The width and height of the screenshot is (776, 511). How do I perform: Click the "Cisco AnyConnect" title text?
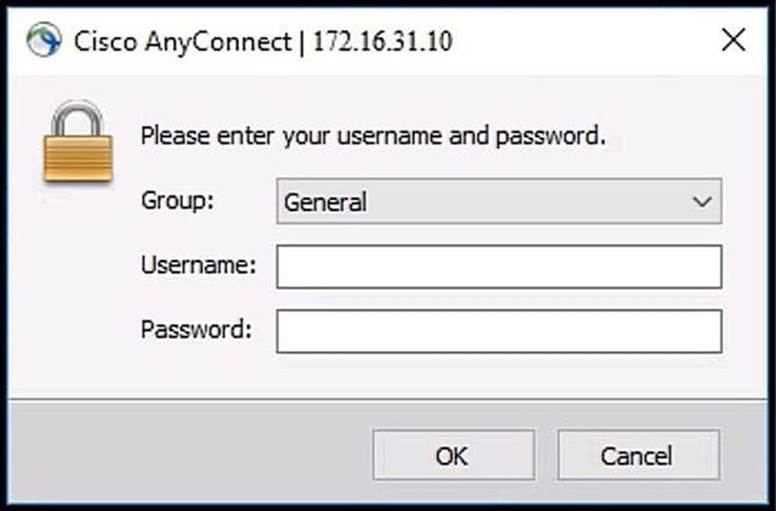click(x=182, y=41)
